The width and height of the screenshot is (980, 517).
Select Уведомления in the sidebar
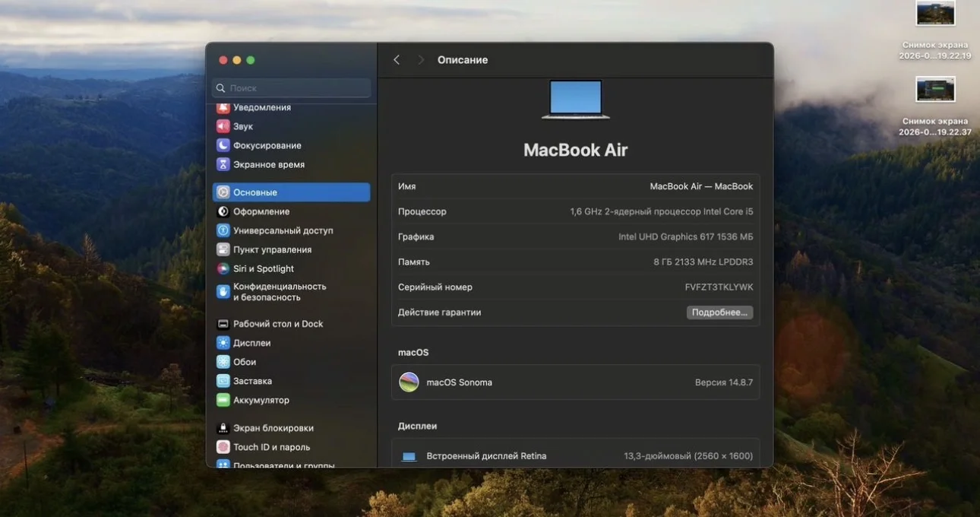[262, 107]
